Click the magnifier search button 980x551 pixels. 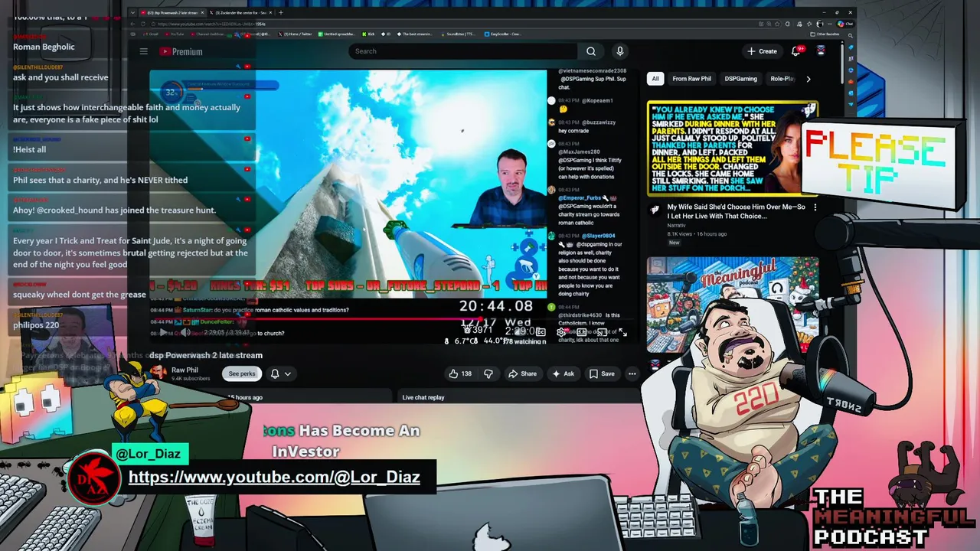(591, 51)
